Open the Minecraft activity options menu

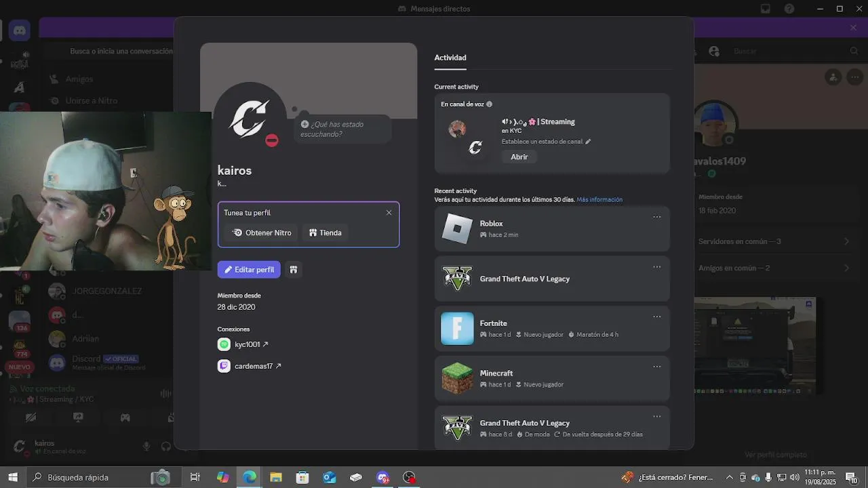[x=656, y=367]
